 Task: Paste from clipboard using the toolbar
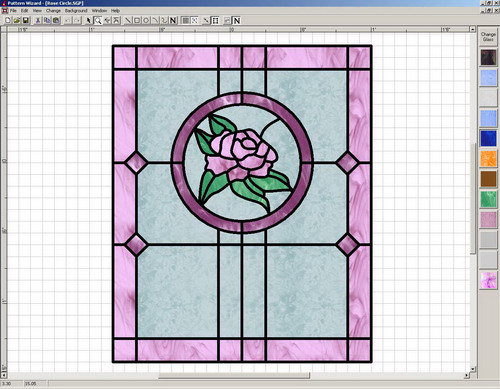(x=56, y=21)
